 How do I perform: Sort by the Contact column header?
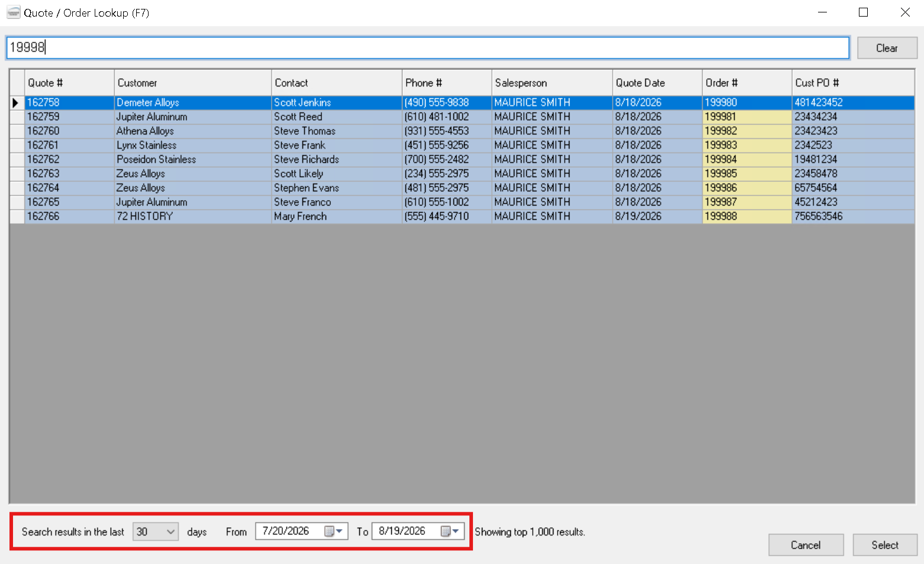[337, 83]
